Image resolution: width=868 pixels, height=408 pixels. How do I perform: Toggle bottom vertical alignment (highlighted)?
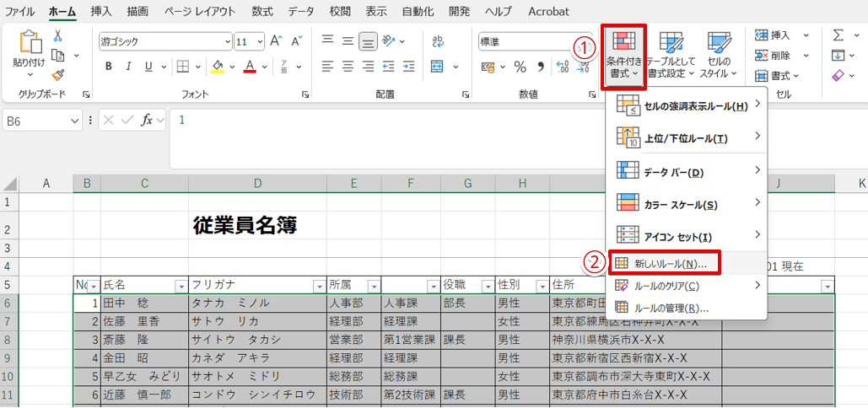click(368, 41)
